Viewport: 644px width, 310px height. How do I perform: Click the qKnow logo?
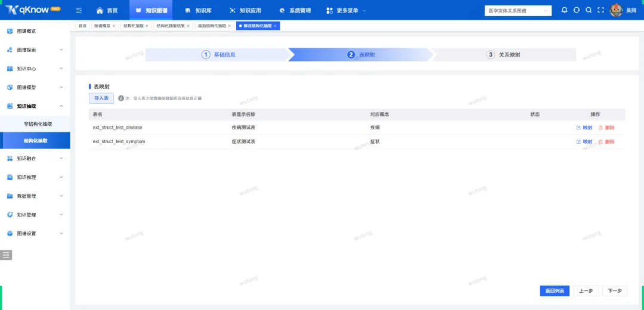[32, 10]
